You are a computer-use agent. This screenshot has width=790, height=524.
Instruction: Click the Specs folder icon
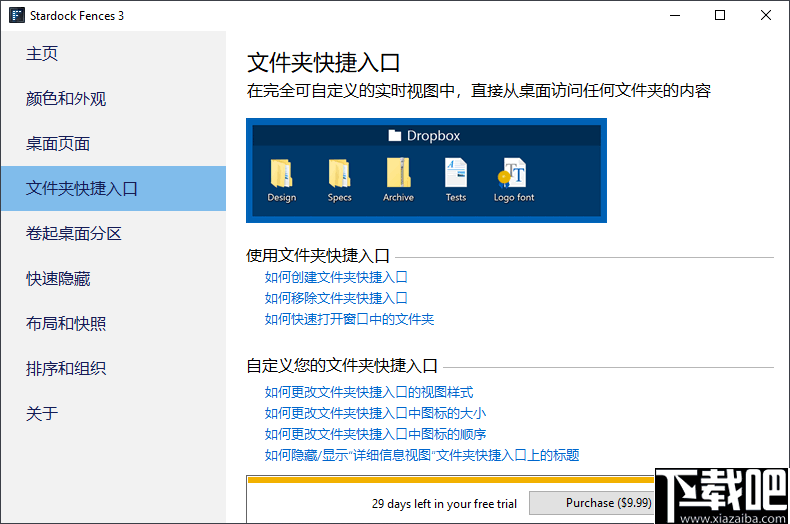[x=339, y=173]
